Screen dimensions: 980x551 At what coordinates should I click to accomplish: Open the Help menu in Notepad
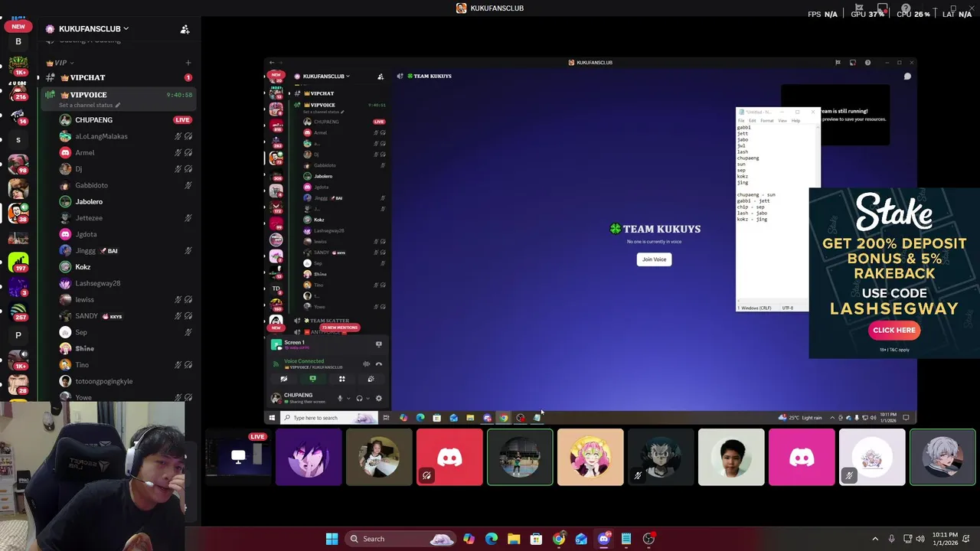795,121
